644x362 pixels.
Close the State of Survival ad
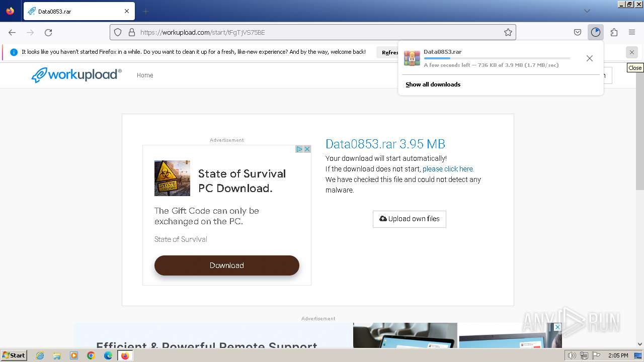[307, 149]
